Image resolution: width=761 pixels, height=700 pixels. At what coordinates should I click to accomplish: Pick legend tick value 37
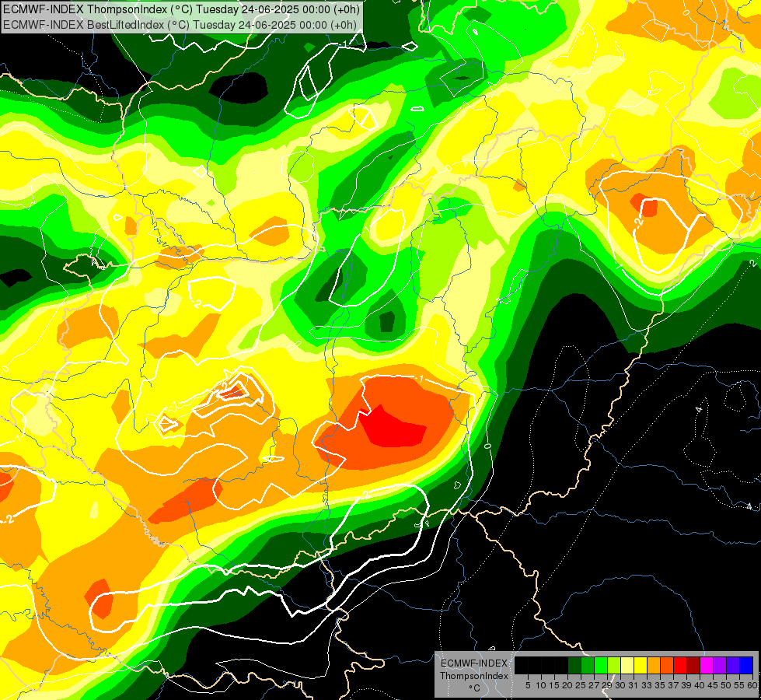[x=674, y=685]
